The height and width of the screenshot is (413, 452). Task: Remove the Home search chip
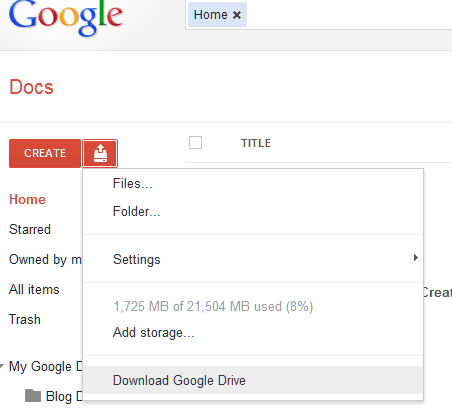[237, 15]
